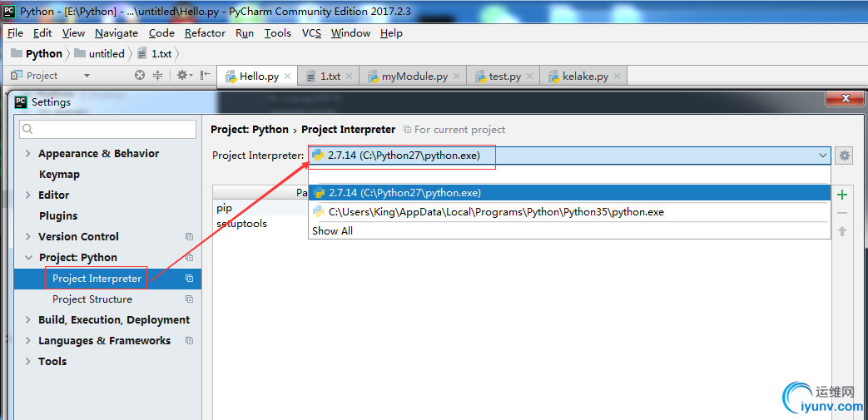Viewport: 868px width, 420px height.
Task: Expand Appearance & Behavior settings
Action: point(28,154)
